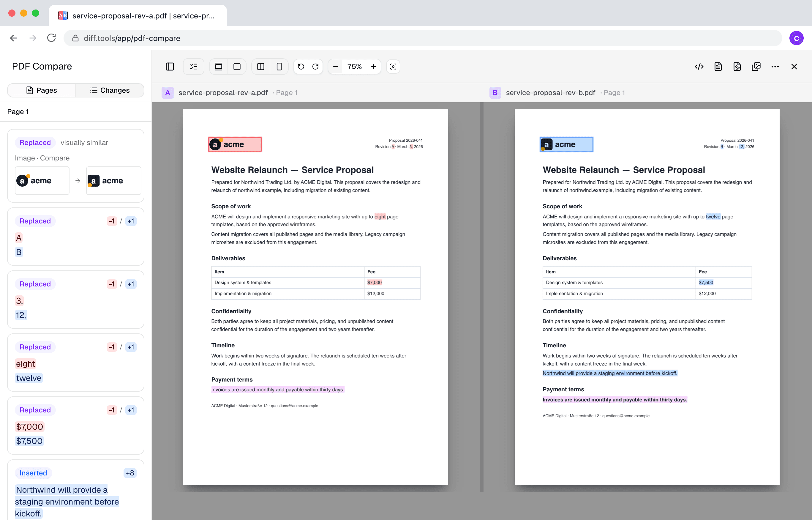Go back in browser history
The height and width of the screenshot is (520, 812).
(13, 38)
